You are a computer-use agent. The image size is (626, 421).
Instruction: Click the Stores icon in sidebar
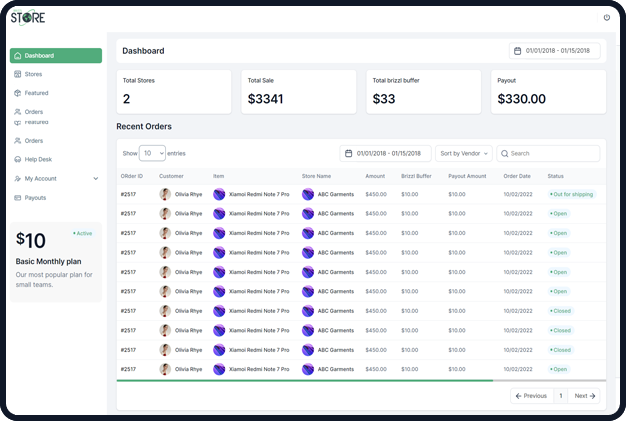click(18, 74)
